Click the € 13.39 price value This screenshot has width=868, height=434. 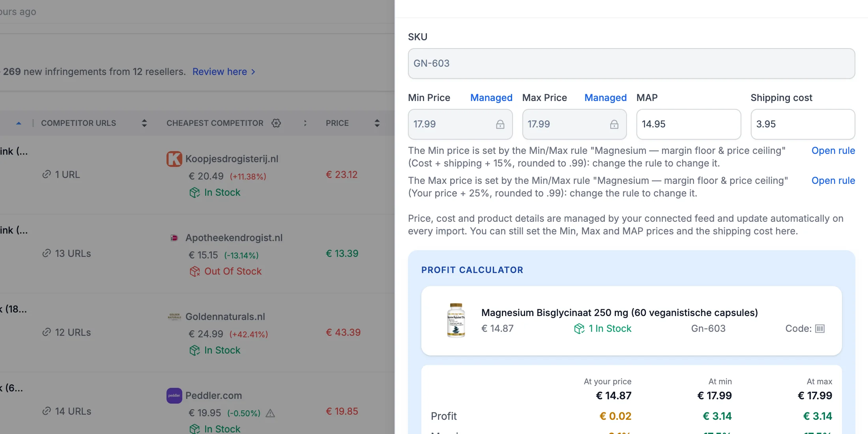342,254
